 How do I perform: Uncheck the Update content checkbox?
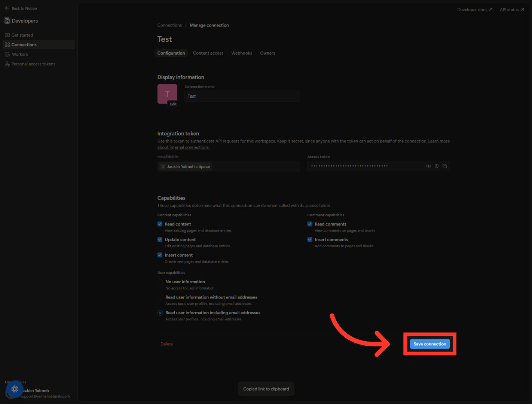160,239
